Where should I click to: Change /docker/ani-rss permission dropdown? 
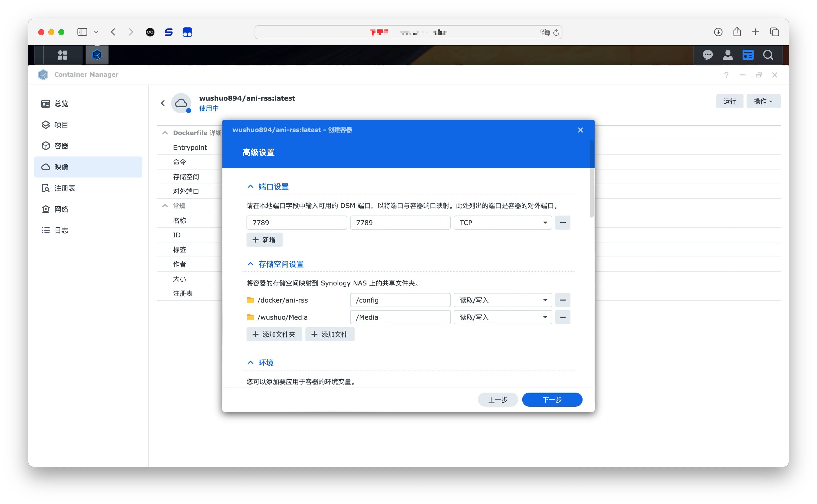502,300
